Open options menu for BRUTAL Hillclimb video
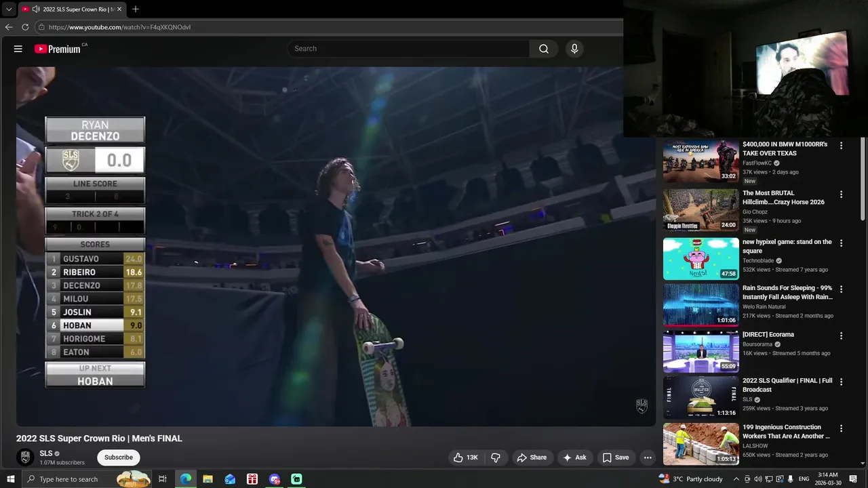The image size is (868, 488). (841, 195)
